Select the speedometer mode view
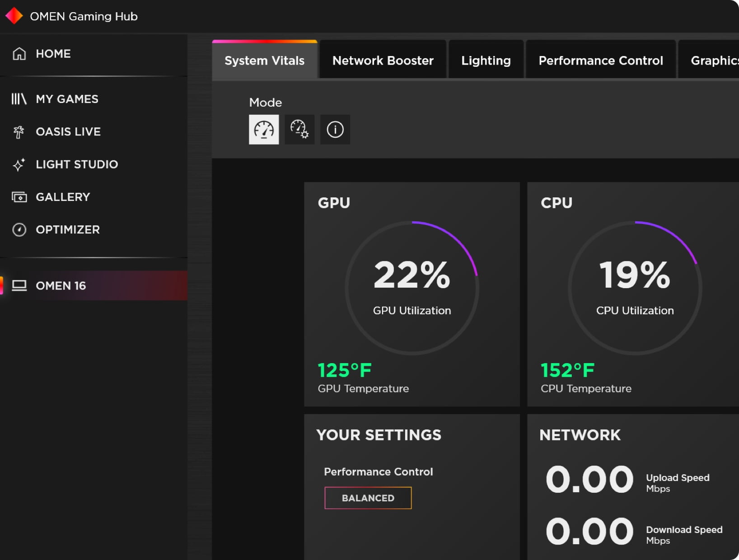The image size is (739, 560). coord(264,130)
